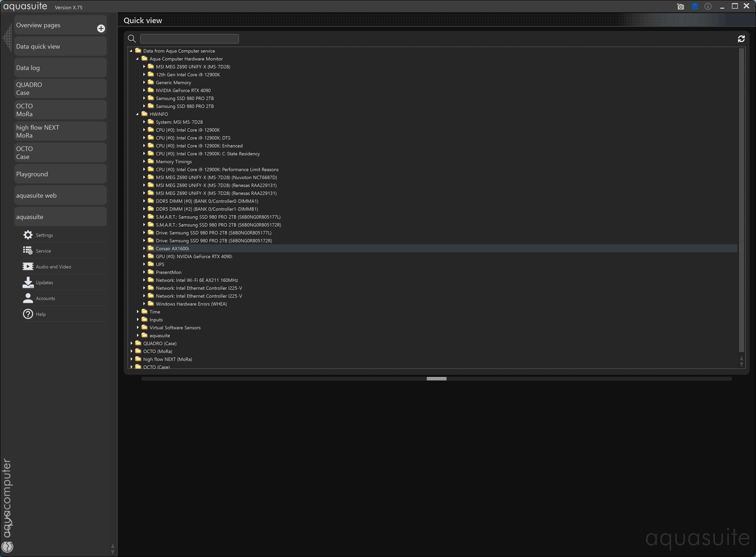This screenshot has width=756, height=557.
Task: Click the refresh icon in Quick view
Action: pos(741,39)
